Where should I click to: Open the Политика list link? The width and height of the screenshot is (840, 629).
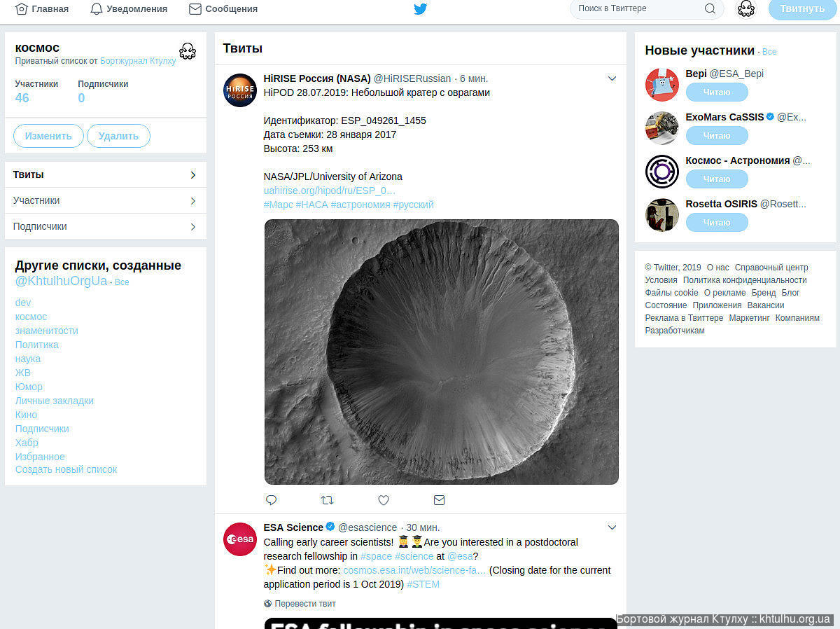point(37,345)
